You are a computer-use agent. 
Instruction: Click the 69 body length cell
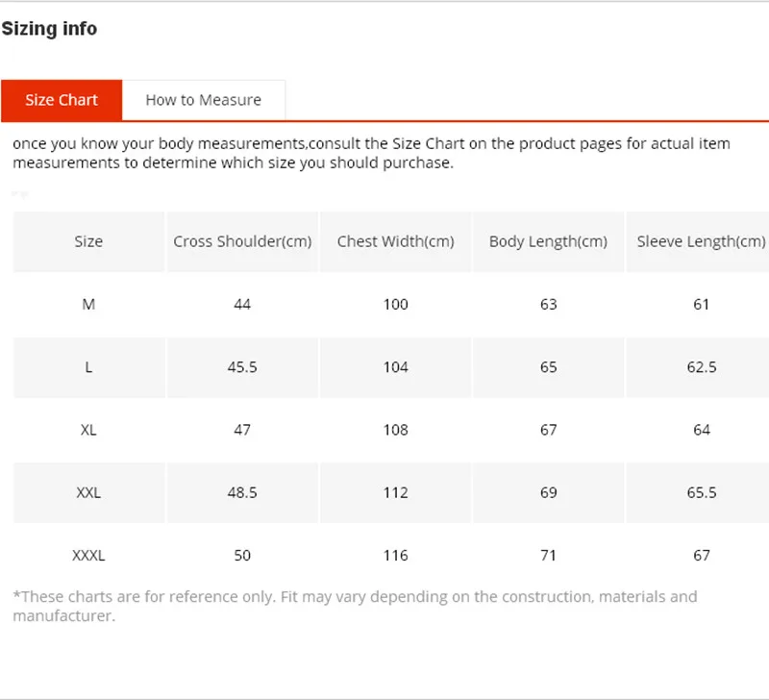pyautogui.click(x=548, y=492)
